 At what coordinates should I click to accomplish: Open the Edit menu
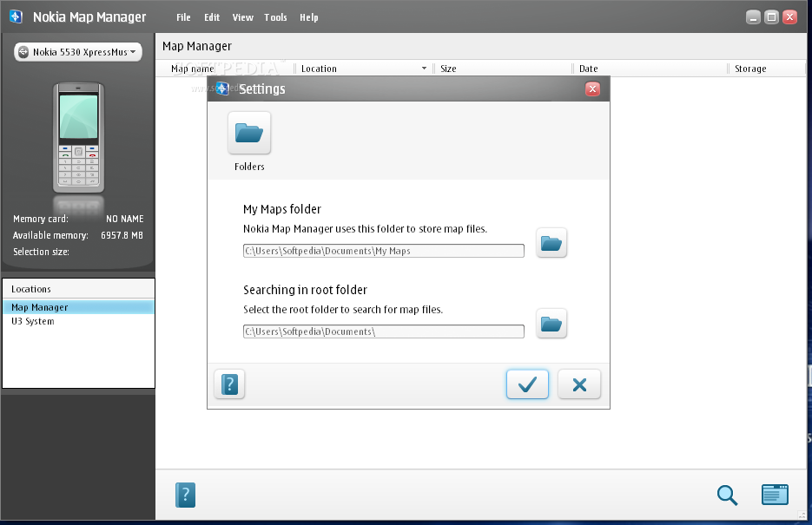212,17
